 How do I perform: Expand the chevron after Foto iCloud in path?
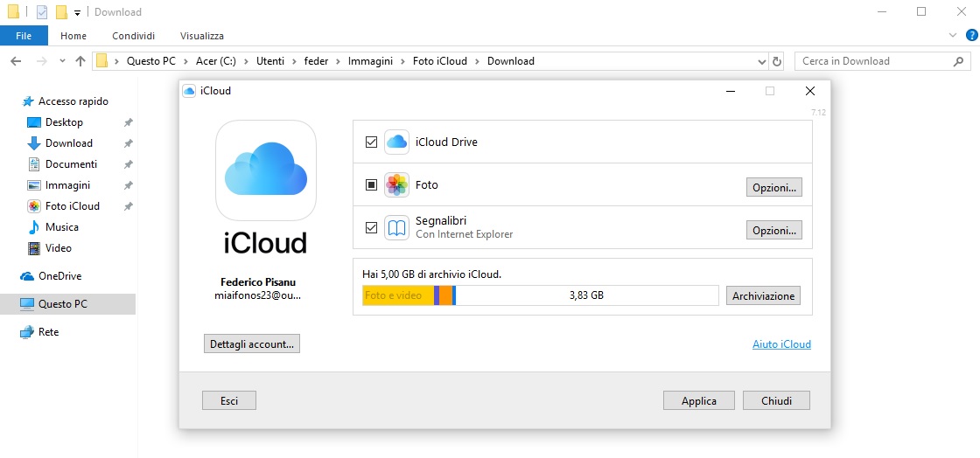point(478,61)
